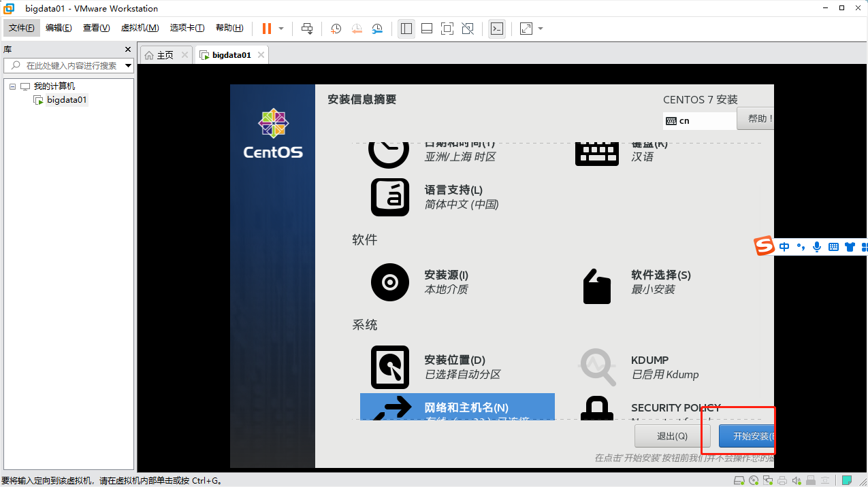Open Sogou skin shirt icon
This screenshot has width=868, height=487.
pos(850,247)
